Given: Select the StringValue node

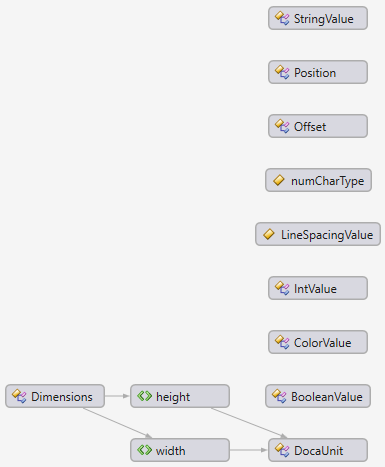Looking at the screenshot, I should [x=318, y=18].
